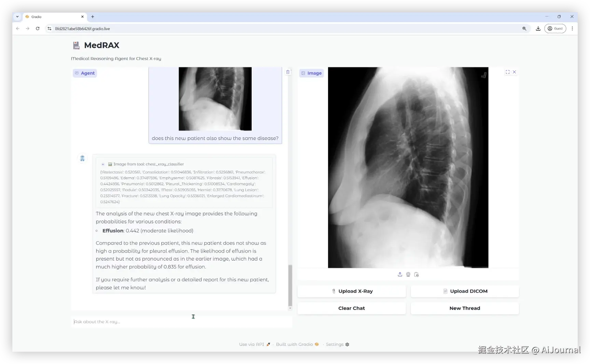The width and height of the screenshot is (590, 364).
Task: Delete the conversation using the trash icon
Action: (288, 72)
